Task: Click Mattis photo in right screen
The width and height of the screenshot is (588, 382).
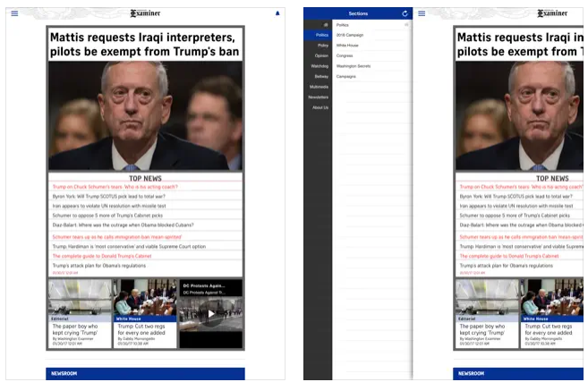Action: 520,115
